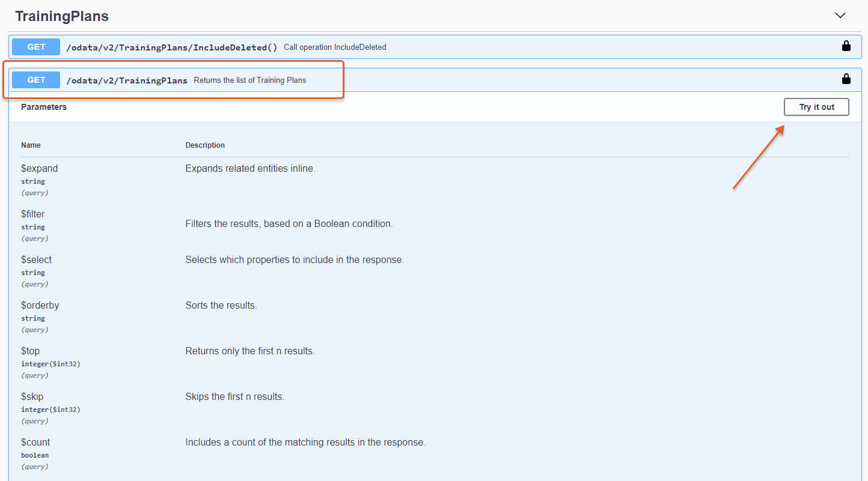Click the 'Returns the list of Training Plans' summary

coord(249,80)
